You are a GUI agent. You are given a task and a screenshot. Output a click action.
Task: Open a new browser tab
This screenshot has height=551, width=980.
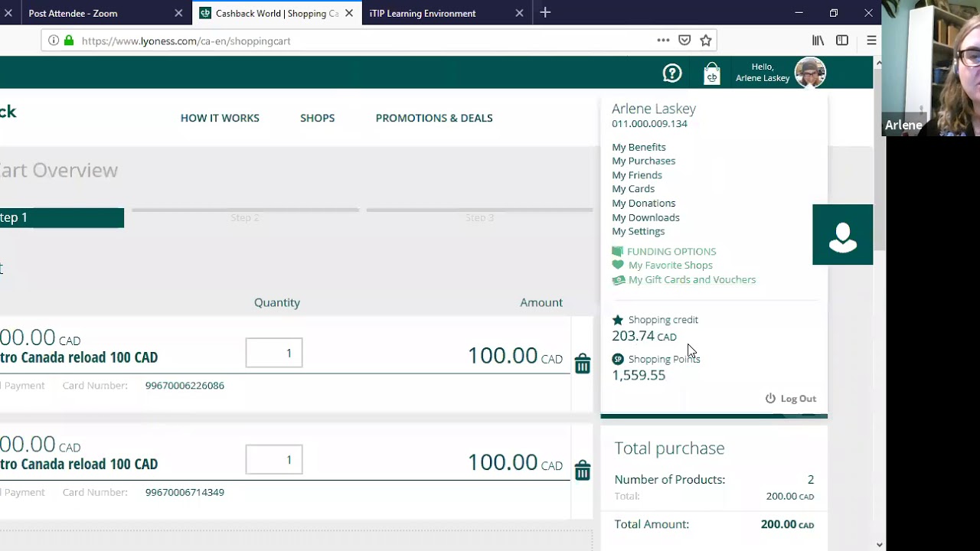pos(545,13)
